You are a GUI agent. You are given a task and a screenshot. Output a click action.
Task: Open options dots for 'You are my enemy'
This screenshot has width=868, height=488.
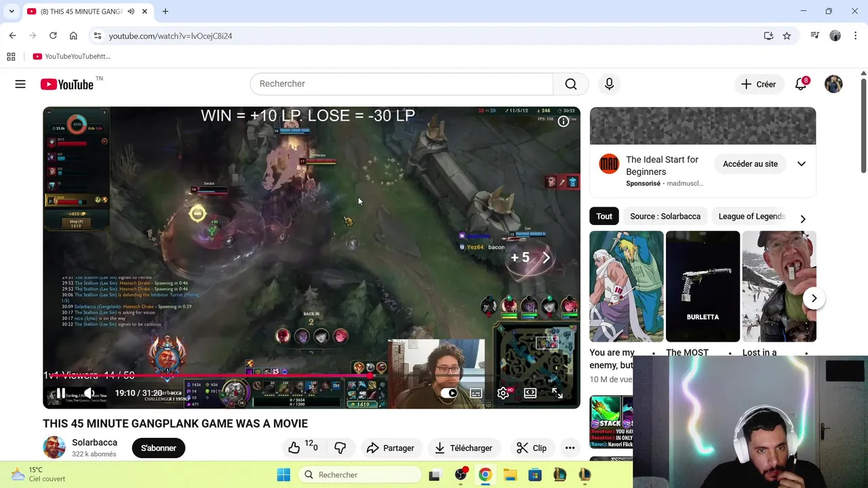point(654,353)
